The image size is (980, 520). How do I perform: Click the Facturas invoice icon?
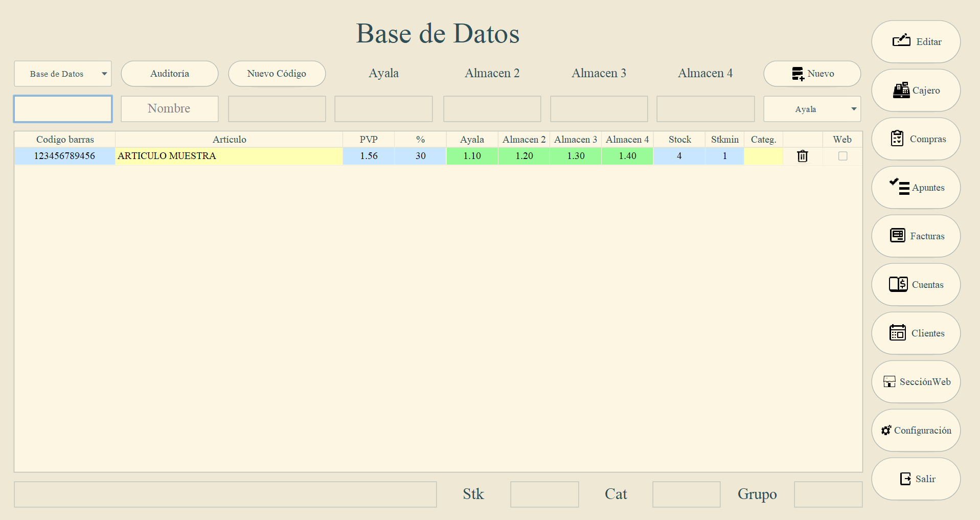tap(898, 235)
